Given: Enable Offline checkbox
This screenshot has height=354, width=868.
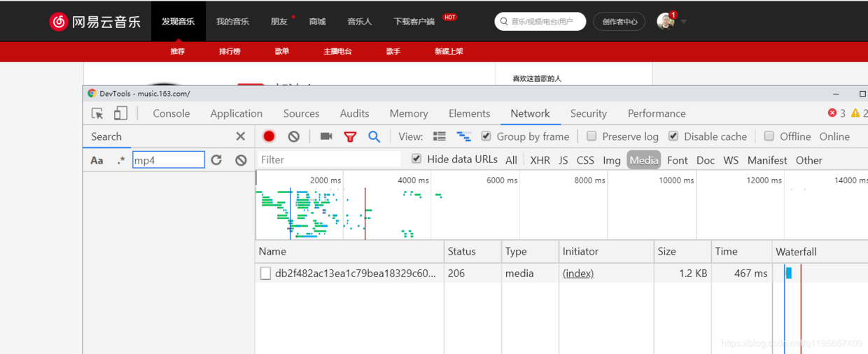Looking at the screenshot, I should coord(769,136).
